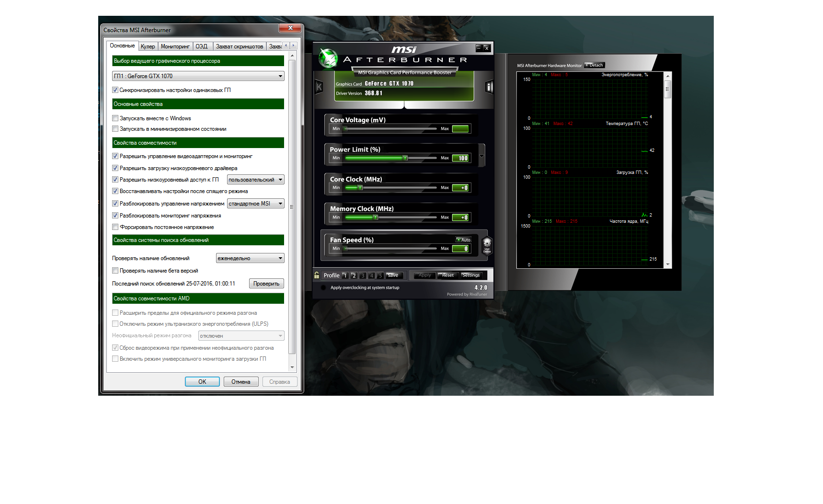
Task: Click scroll-down arrow in Hardware Monitor
Action: (668, 264)
